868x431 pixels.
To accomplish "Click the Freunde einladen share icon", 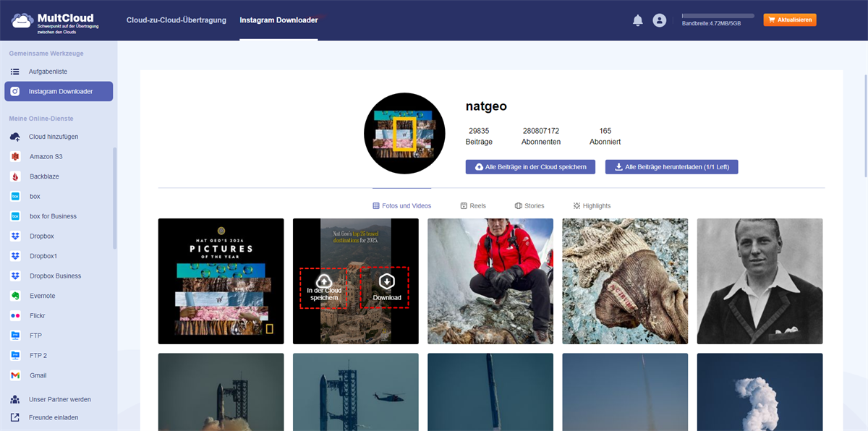I will (14, 417).
